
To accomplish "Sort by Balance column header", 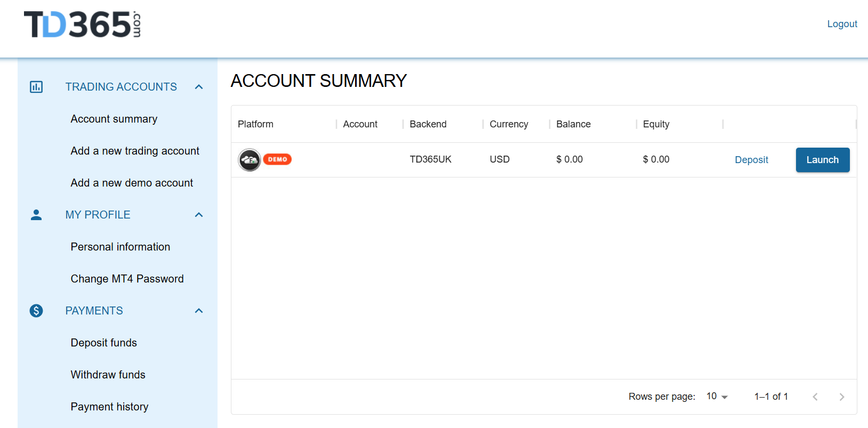I will point(573,124).
